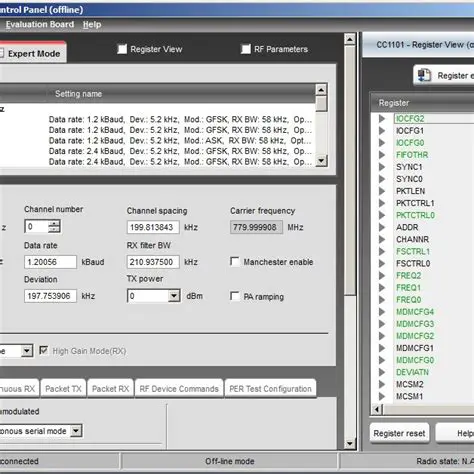The image size is (474, 474).
Task: Expand the MCSM2 register arrow
Action: click(x=382, y=384)
